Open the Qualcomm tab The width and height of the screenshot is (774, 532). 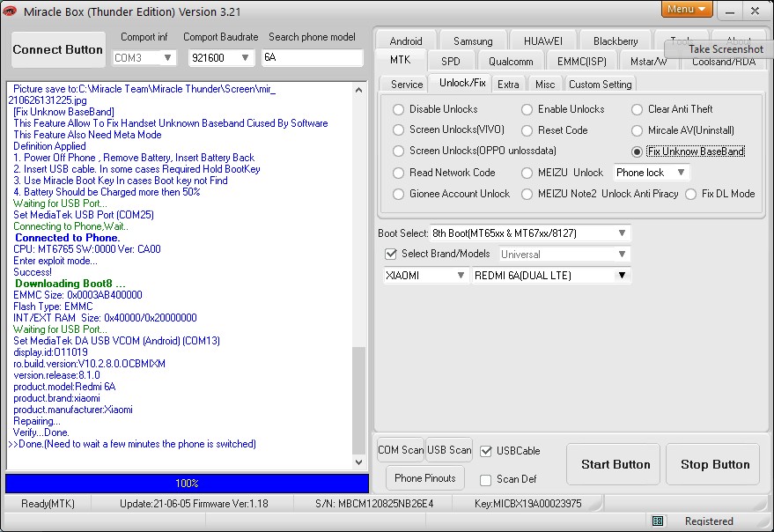click(x=511, y=62)
